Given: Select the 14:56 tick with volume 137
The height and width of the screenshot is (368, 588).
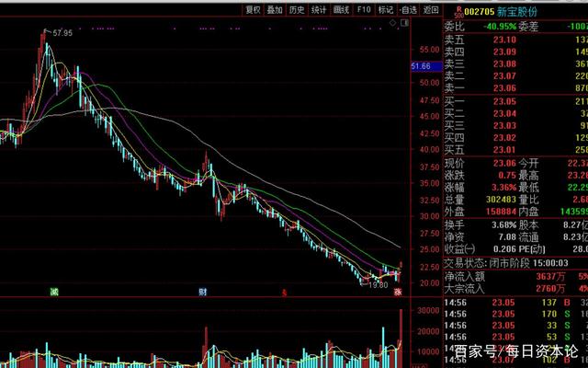Looking at the screenshot, I should click(x=516, y=303).
